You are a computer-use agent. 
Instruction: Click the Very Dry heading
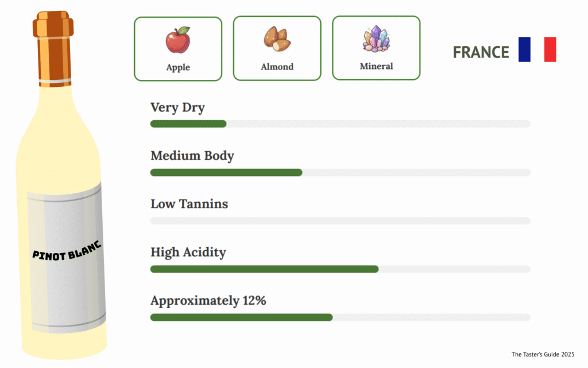pos(177,108)
